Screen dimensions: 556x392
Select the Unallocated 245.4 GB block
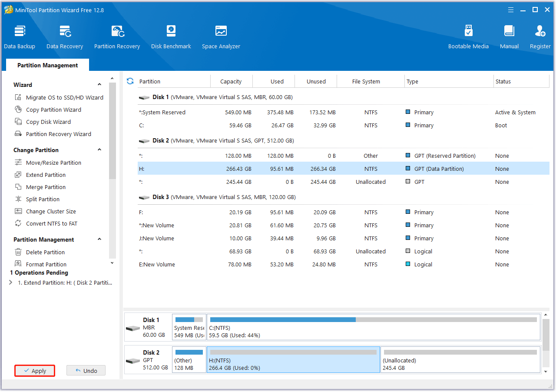[460, 360]
